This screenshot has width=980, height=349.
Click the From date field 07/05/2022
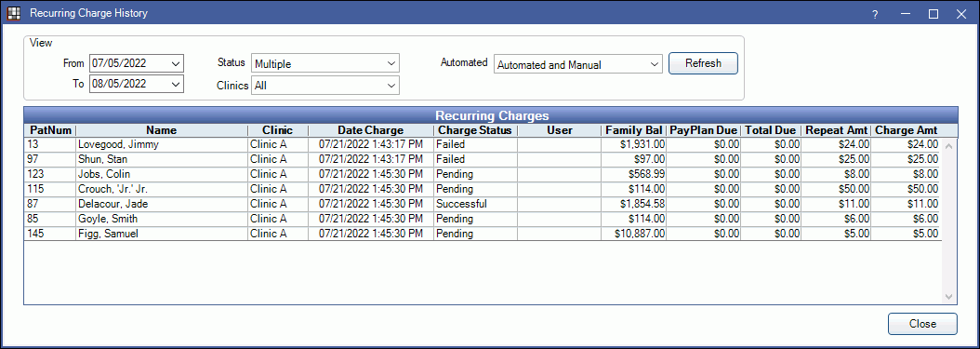129,63
